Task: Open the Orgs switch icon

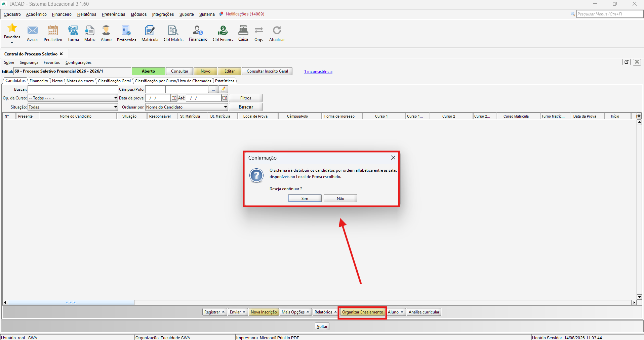Action: (x=259, y=30)
